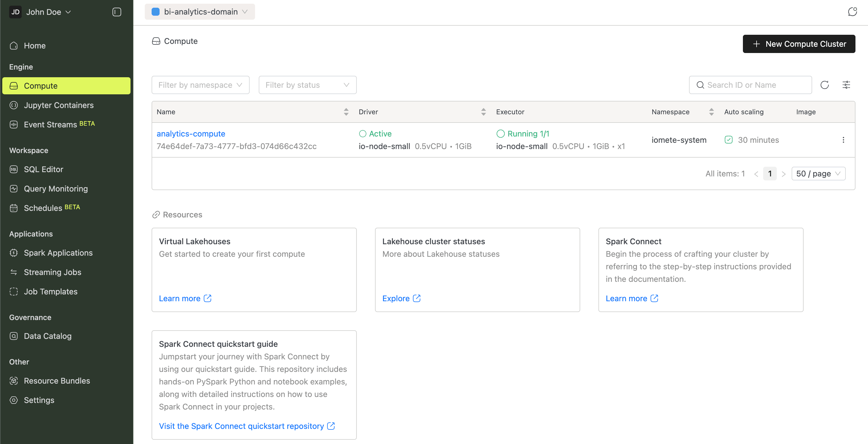Click the Jupyter Containers sidebar icon

[x=14, y=105]
